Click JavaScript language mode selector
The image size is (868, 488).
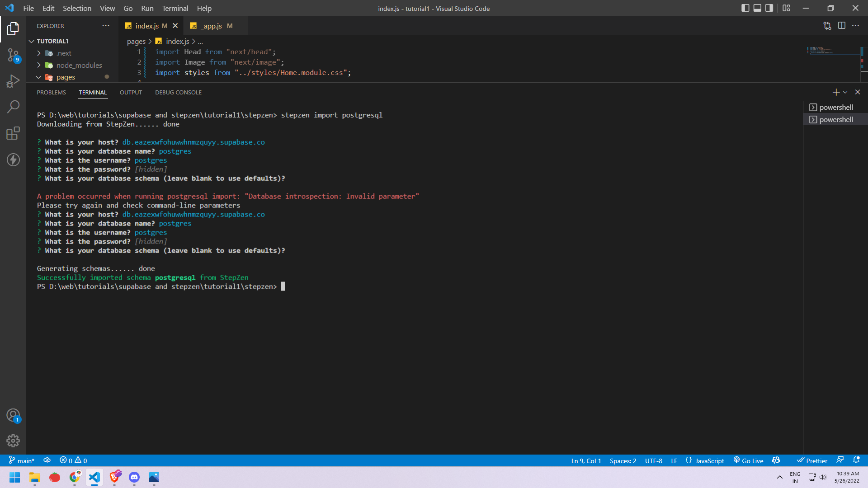[x=709, y=460]
